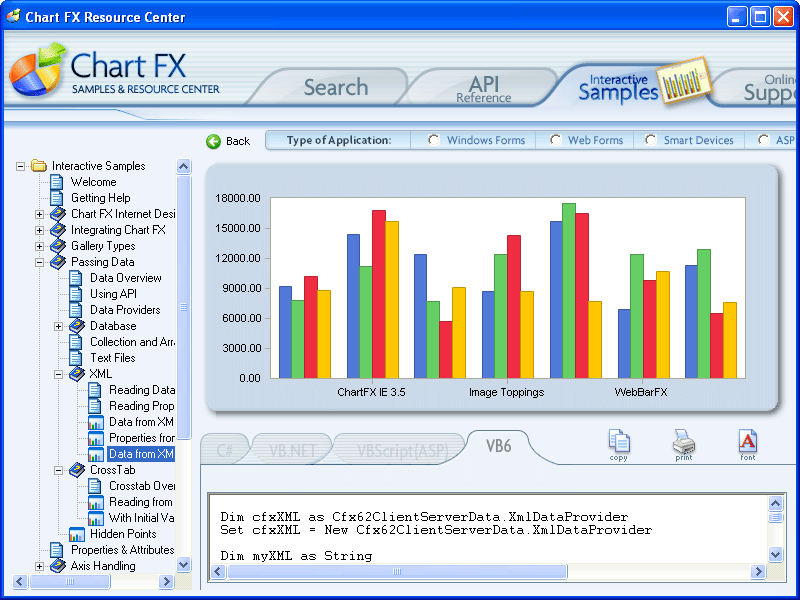Expand the Database tree node

[58, 325]
